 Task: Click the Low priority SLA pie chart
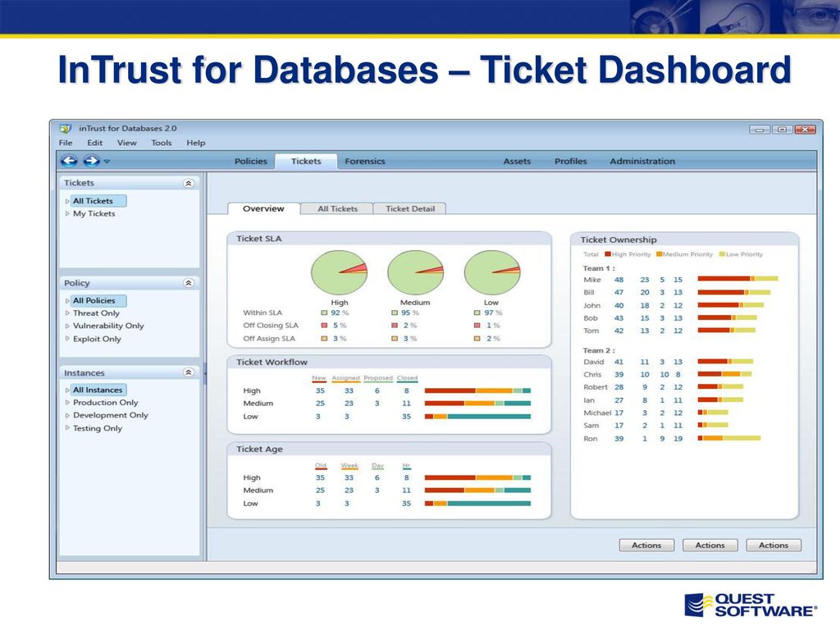point(492,272)
